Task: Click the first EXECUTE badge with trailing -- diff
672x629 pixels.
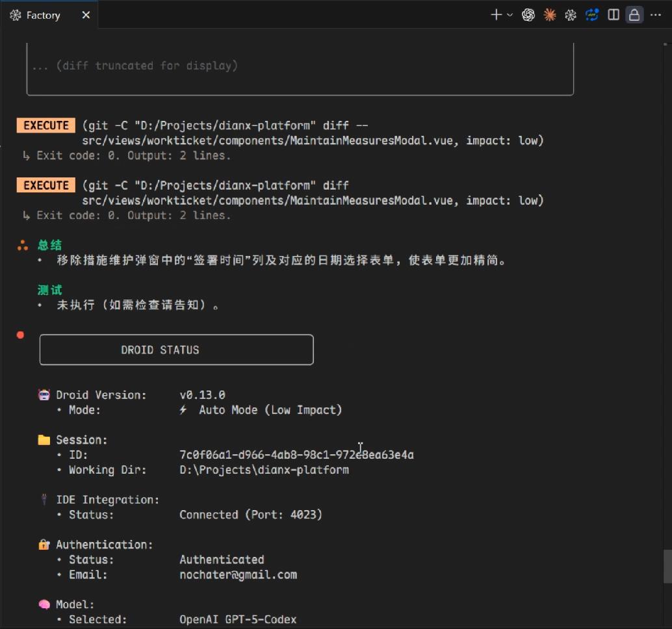Action: 46,125
